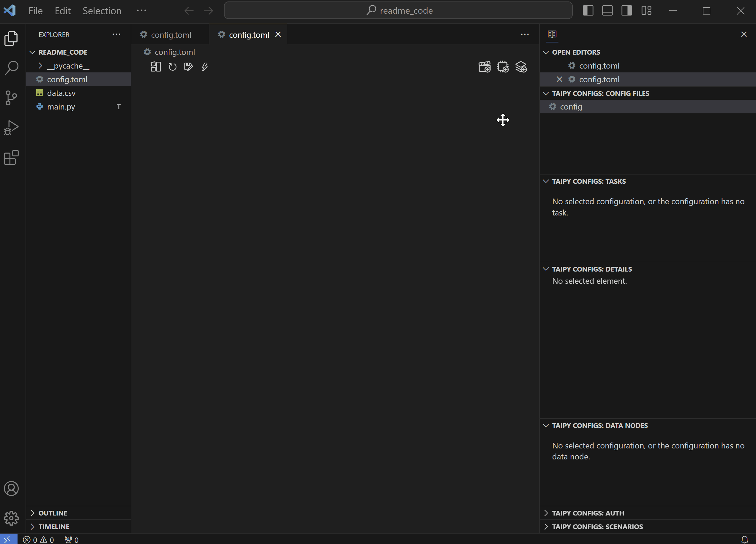Open the Run and Debug view
The height and width of the screenshot is (544, 756).
click(11, 128)
